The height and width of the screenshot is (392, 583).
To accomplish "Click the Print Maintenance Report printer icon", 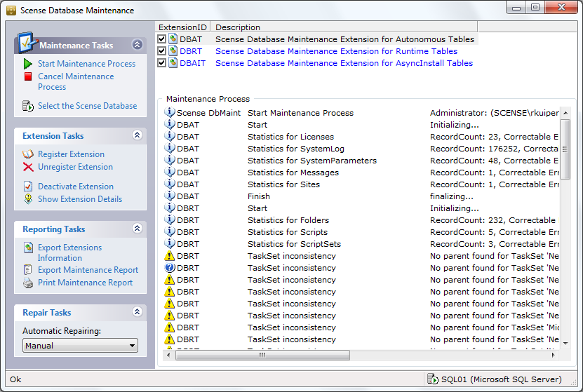I will pyautogui.click(x=28, y=283).
